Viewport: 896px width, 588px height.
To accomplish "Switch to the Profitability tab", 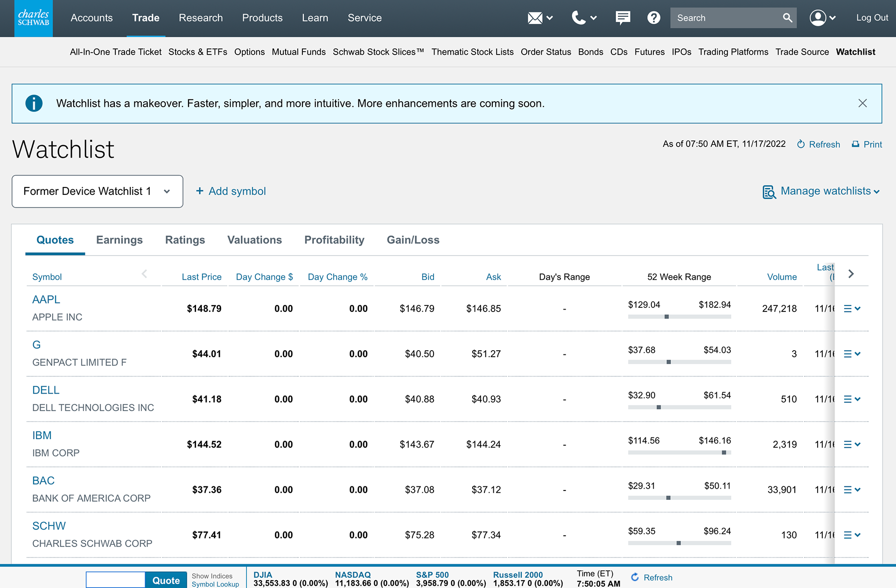I will coord(334,240).
